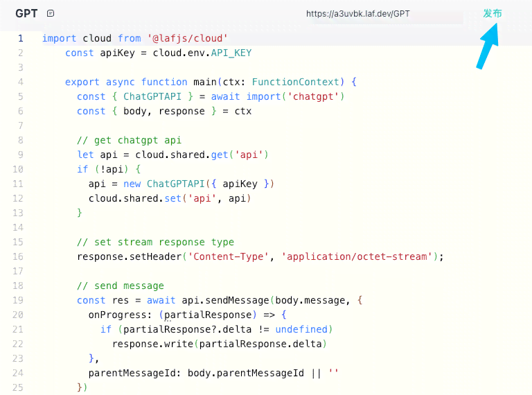The height and width of the screenshot is (395, 532).
Task: Click response.write(partialResponse.delta) line
Action: point(220,344)
